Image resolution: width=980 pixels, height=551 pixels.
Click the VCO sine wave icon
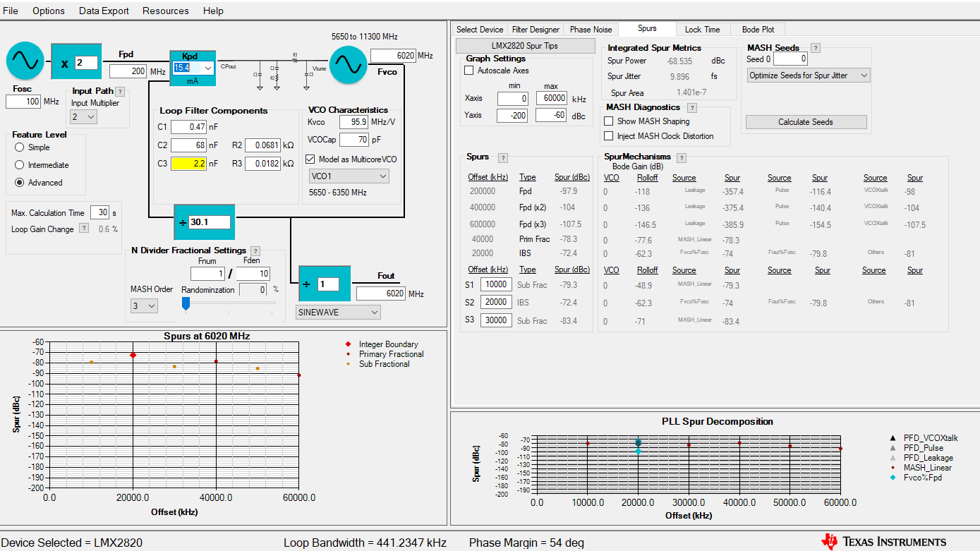click(x=348, y=63)
